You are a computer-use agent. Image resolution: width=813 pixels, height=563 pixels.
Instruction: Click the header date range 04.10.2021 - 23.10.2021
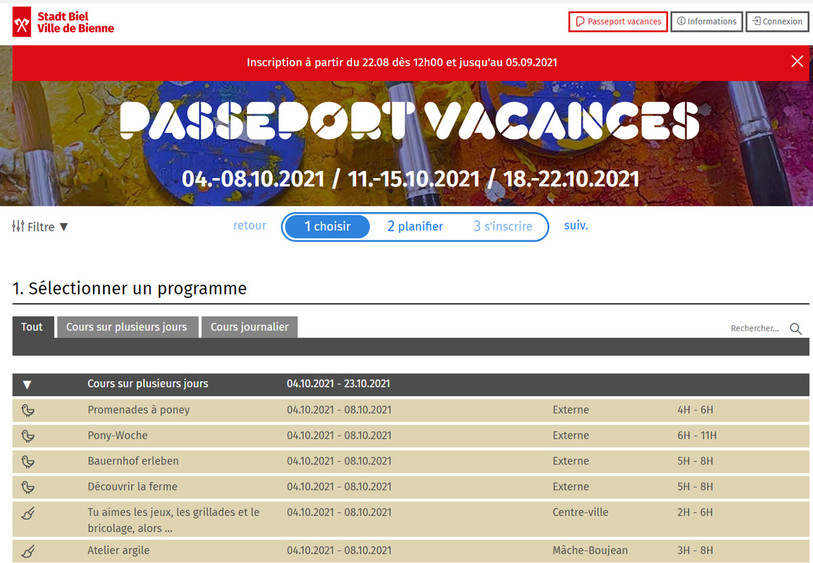[x=338, y=384]
